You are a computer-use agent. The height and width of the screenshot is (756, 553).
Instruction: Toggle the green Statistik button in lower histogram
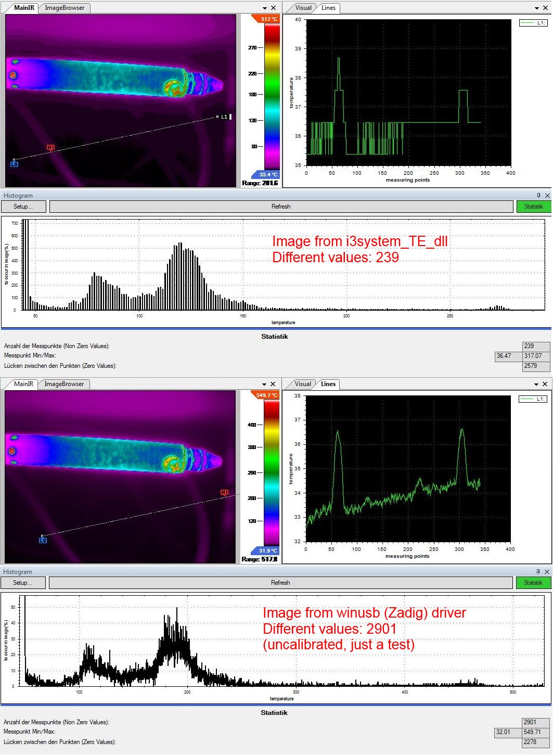[x=533, y=583]
